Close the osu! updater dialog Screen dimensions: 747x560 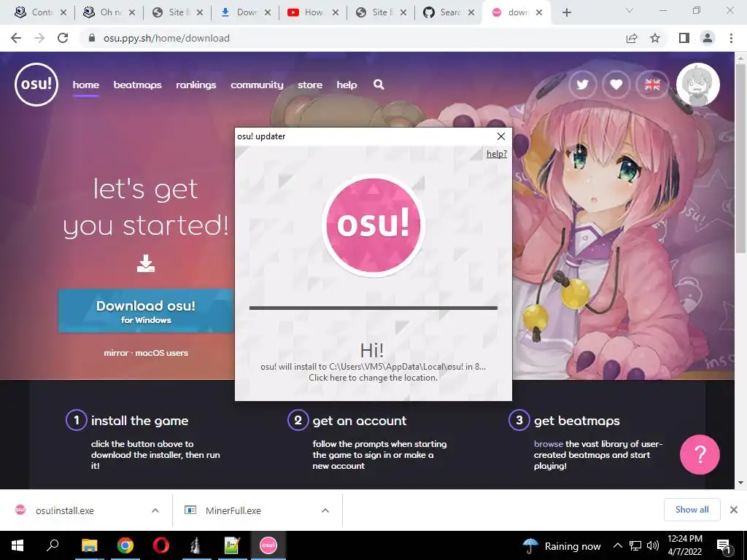tap(501, 136)
